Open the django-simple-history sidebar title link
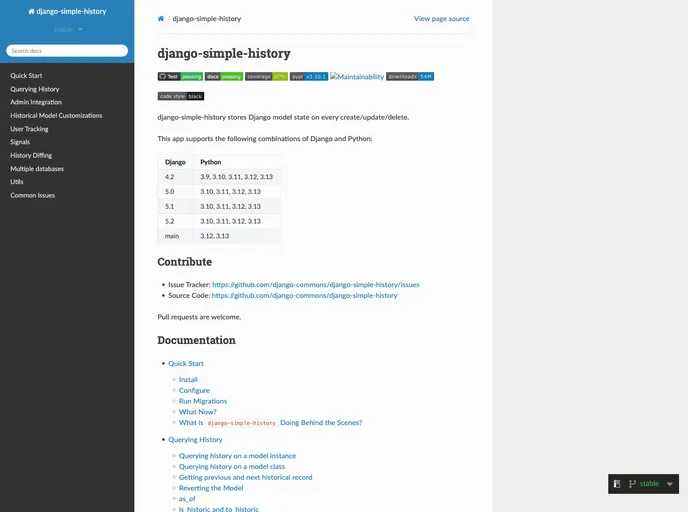 [67, 11]
